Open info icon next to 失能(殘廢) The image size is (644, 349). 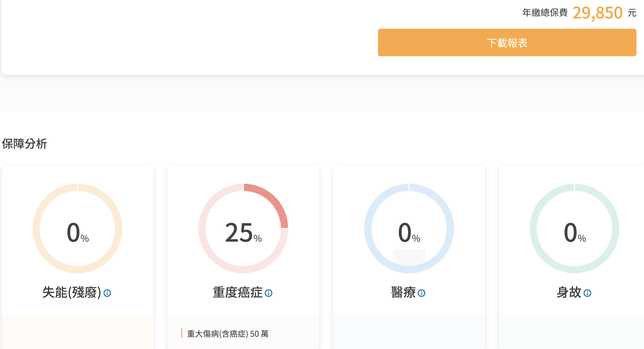coord(107,293)
